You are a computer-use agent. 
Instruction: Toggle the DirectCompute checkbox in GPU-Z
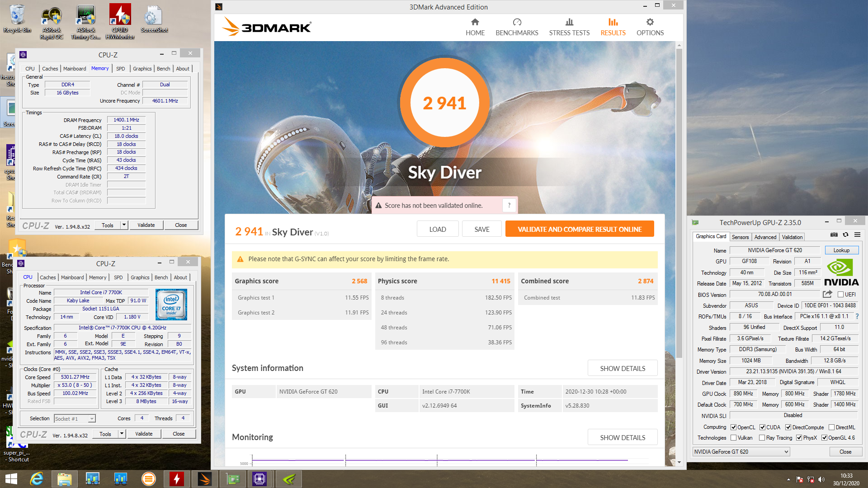point(788,427)
